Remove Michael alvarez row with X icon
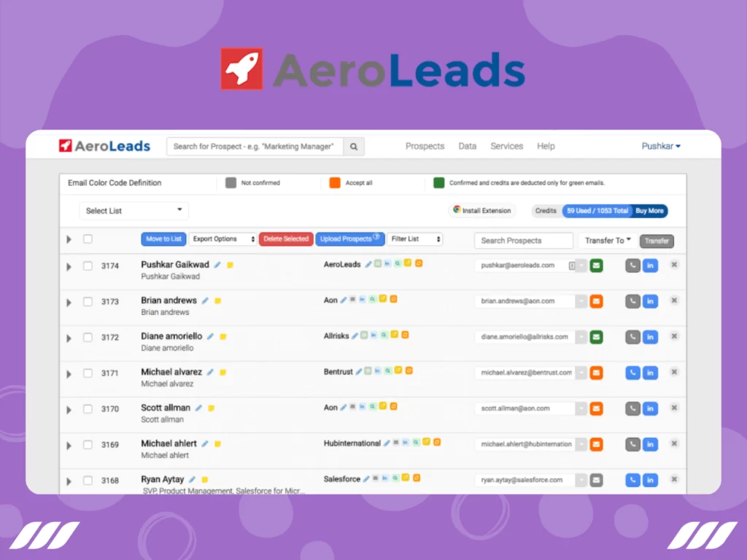The height and width of the screenshot is (560, 747). click(674, 372)
